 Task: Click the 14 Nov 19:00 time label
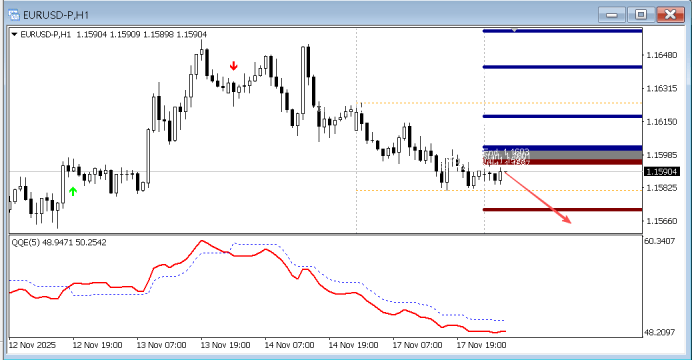coord(354,345)
